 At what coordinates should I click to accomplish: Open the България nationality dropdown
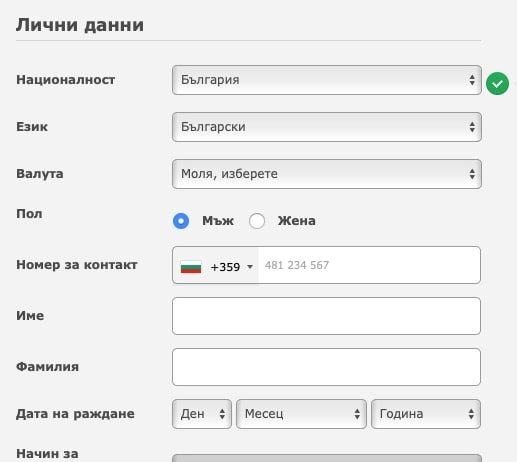(327, 80)
